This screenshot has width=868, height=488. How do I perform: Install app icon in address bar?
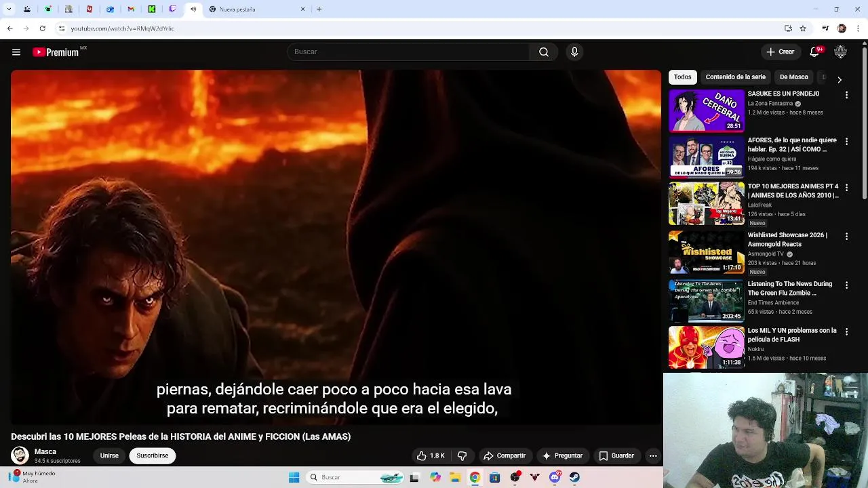click(788, 28)
